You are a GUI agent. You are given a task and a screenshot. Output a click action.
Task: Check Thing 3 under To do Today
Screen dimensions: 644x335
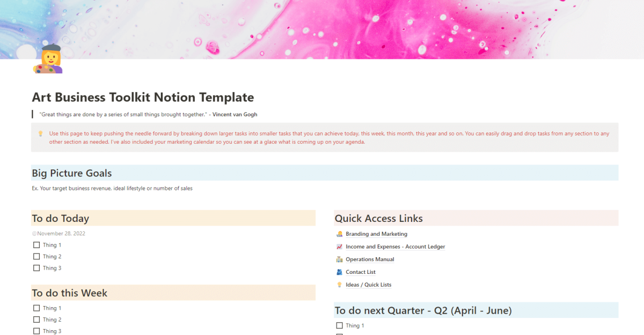click(x=36, y=268)
